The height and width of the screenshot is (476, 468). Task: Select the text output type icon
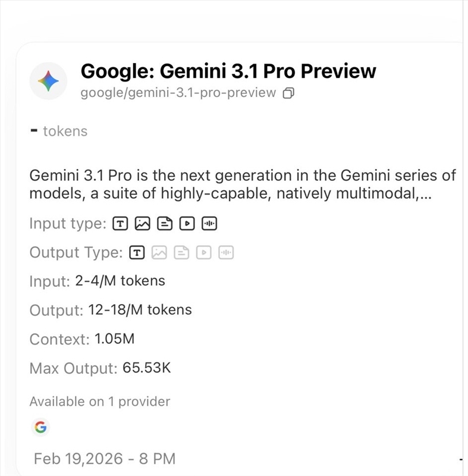[x=137, y=252]
